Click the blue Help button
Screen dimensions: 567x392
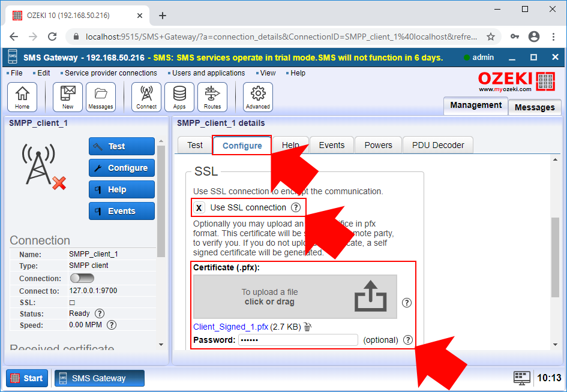(x=122, y=189)
